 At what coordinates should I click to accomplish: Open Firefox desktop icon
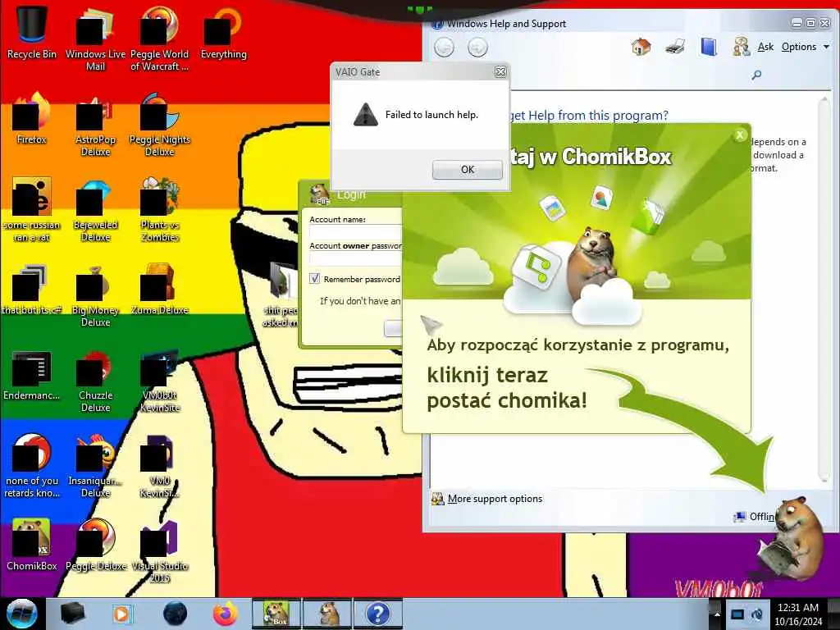[x=32, y=118]
